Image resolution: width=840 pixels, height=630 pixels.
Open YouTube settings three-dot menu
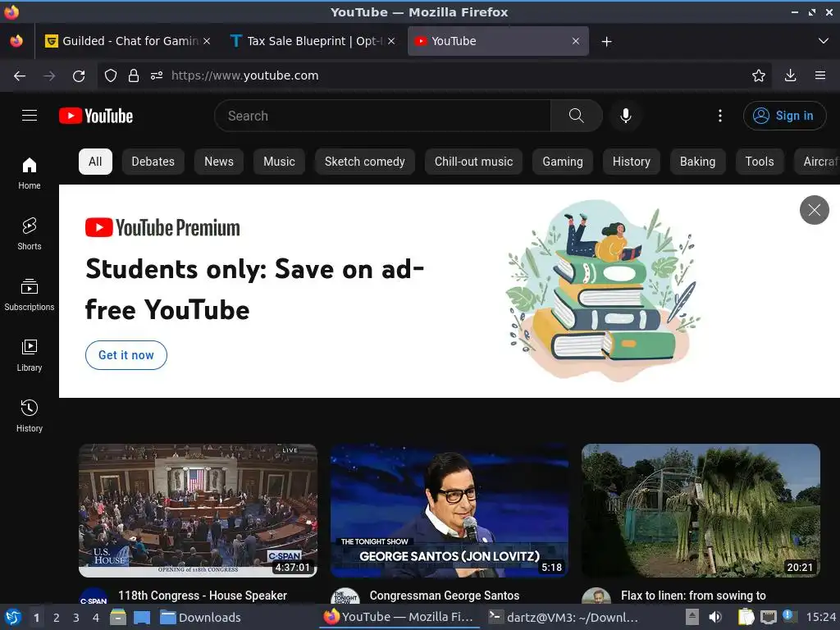pos(720,116)
